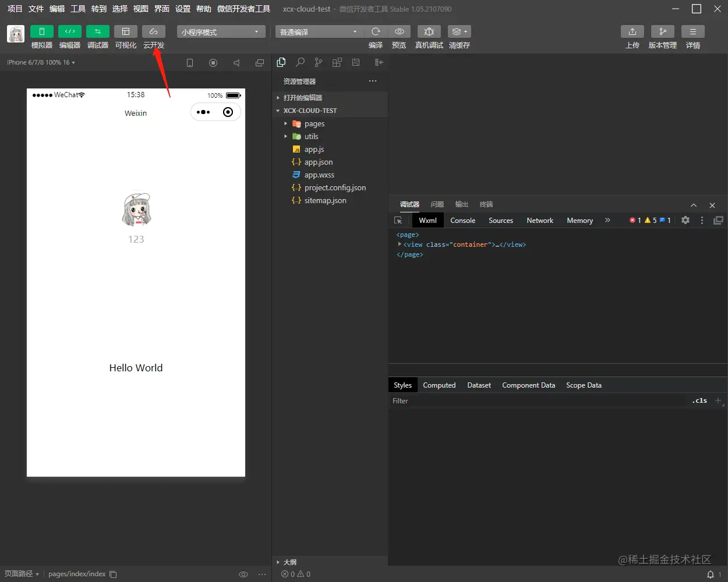Click the save layout icon in sidebar bar
728x582 pixels.
(x=356, y=62)
